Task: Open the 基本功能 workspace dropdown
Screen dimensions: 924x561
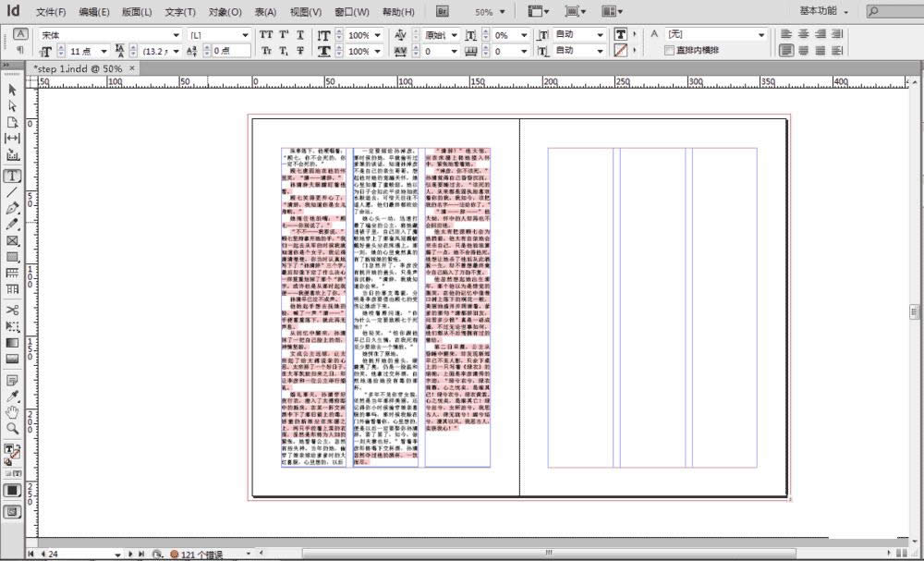Action: point(821,11)
